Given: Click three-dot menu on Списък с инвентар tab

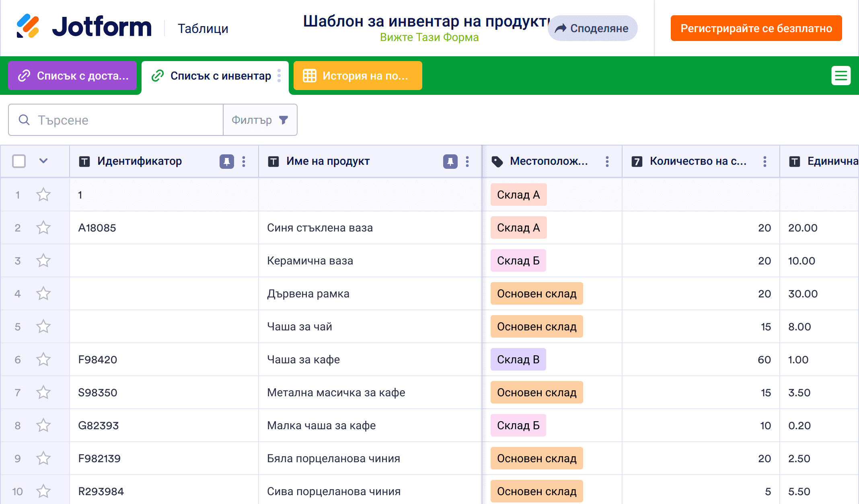Looking at the screenshot, I should 279,76.
